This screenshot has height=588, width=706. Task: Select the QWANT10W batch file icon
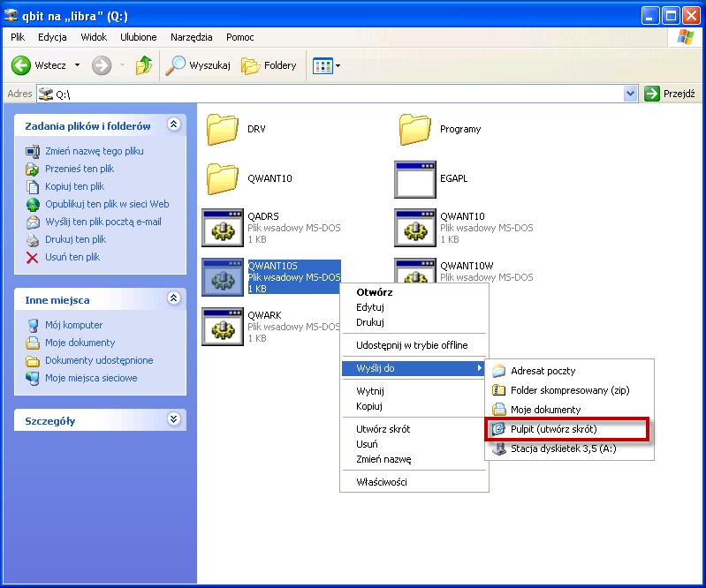pos(415,270)
